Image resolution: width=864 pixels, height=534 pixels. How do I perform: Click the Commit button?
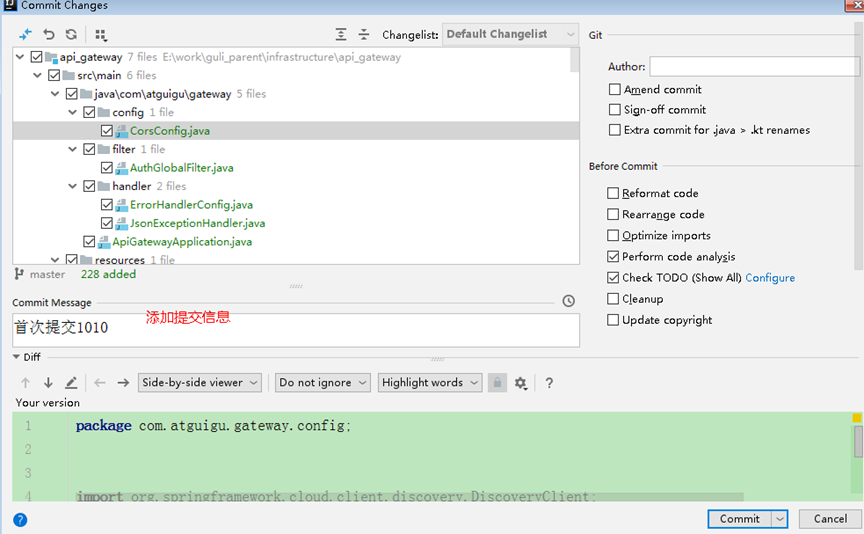click(x=739, y=519)
